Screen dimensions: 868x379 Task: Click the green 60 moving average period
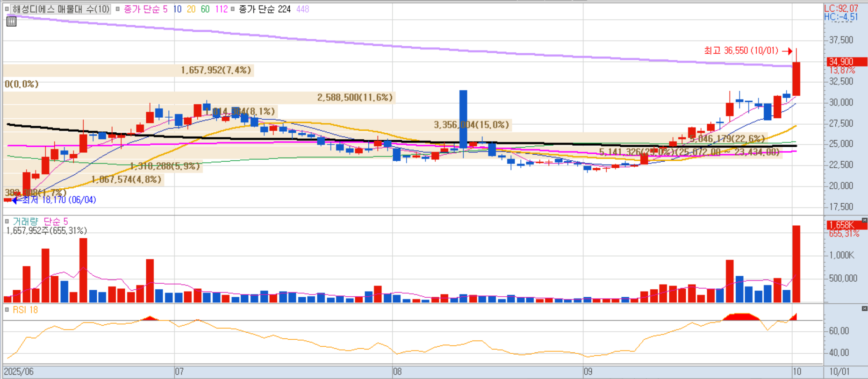point(205,9)
